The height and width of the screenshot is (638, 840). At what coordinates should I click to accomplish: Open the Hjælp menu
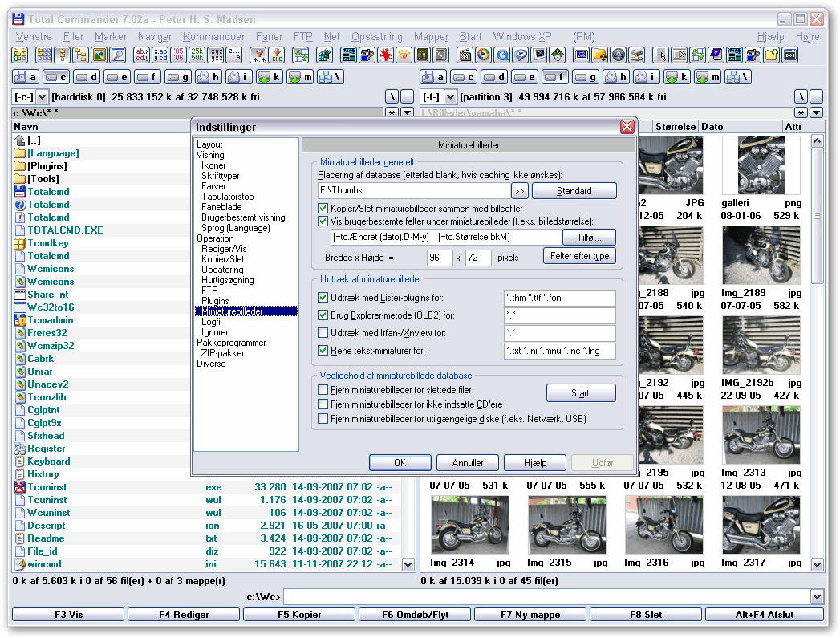pyautogui.click(x=770, y=36)
